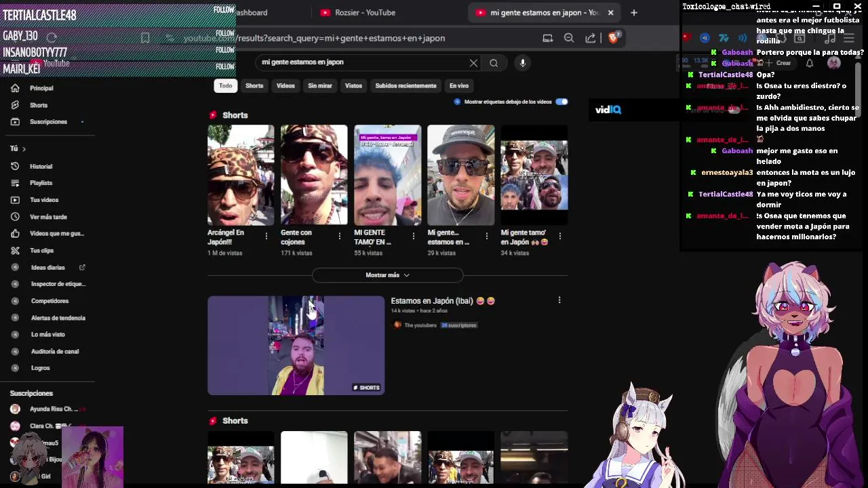Open vidIQ Competidores

tap(50, 301)
